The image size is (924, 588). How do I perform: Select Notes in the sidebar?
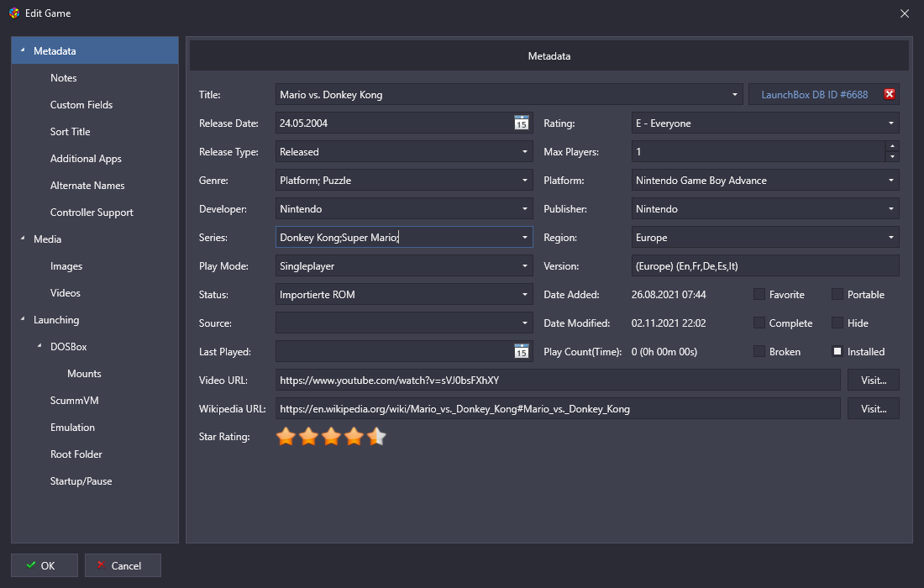click(64, 78)
